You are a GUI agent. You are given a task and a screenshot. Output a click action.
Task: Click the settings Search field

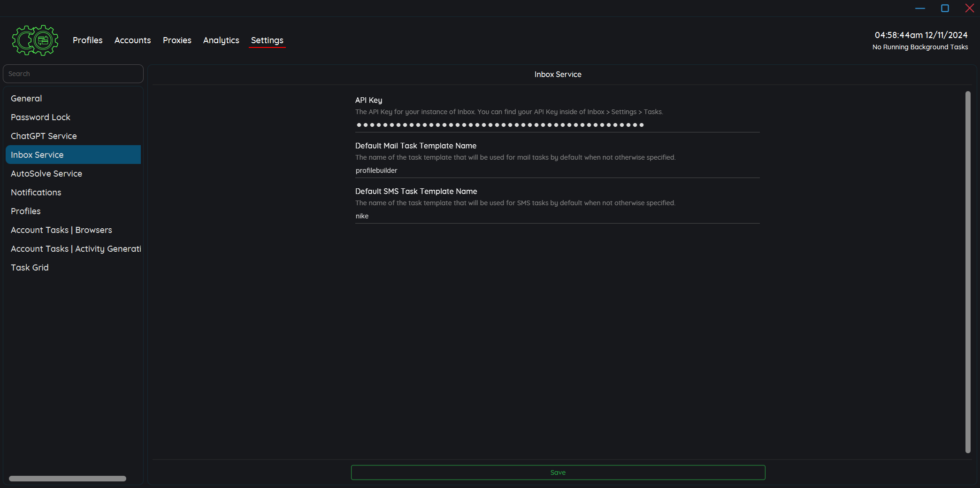pos(73,74)
